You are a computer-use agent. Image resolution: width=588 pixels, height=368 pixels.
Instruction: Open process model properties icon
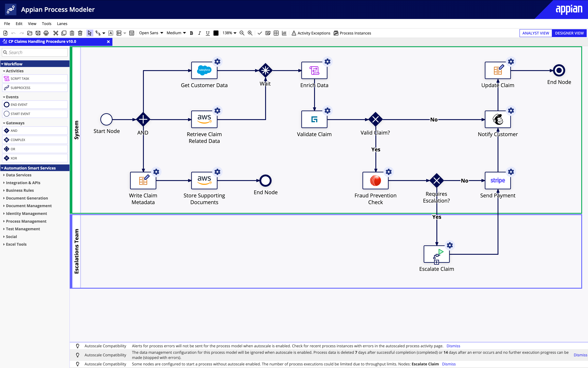click(132, 33)
